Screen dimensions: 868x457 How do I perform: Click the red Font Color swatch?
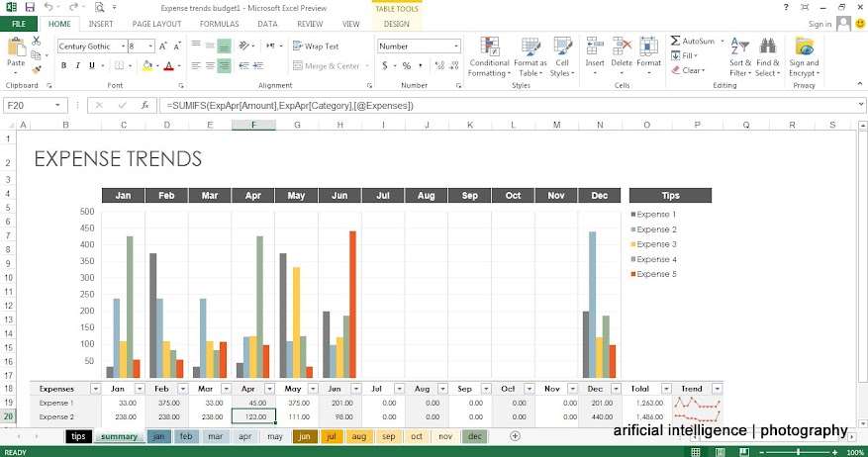point(169,66)
